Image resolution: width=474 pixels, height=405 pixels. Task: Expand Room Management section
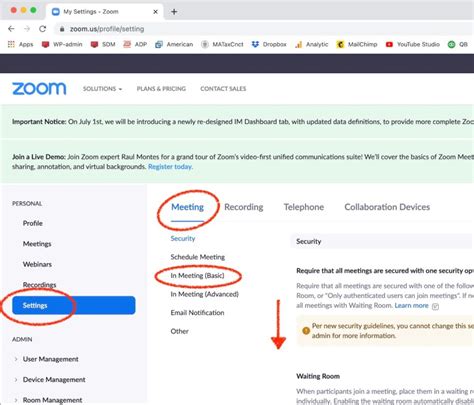[x=48, y=400]
